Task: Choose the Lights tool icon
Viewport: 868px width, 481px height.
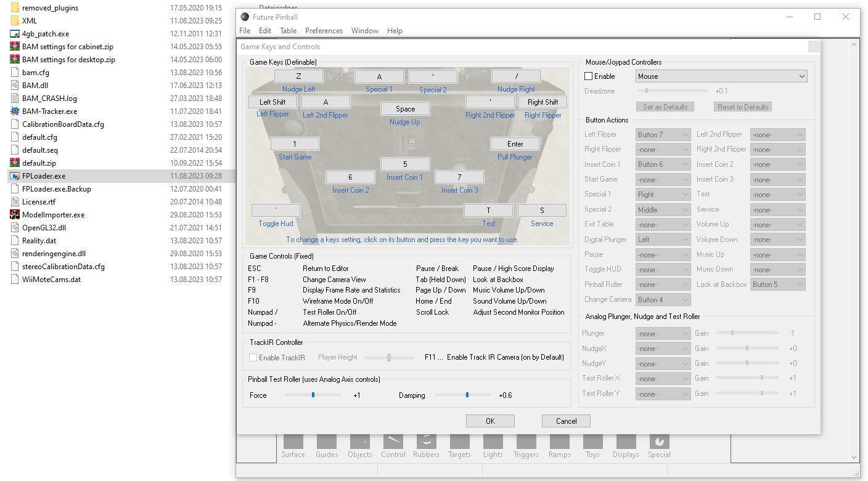Action: [493, 441]
